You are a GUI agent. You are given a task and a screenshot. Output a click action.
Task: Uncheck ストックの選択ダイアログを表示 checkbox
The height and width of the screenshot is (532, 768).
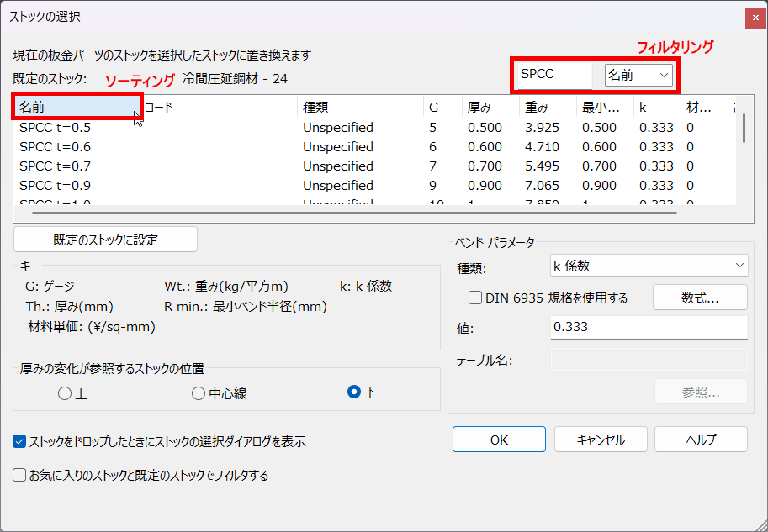click(20, 441)
